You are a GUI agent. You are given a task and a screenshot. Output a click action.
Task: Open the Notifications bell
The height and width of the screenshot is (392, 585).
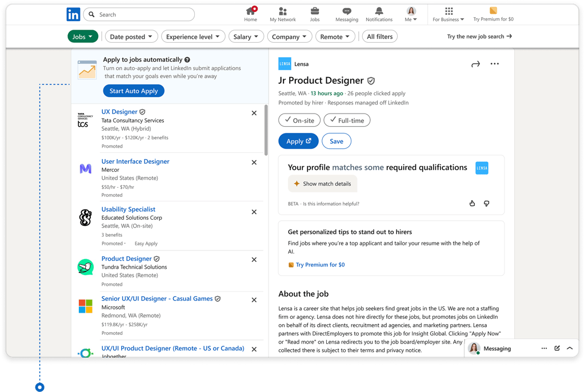[x=379, y=14]
